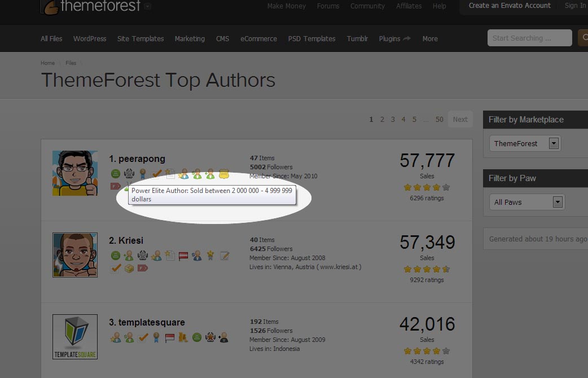
Task: Click peerapong's yellow shield badge
Action: pyautogui.click(x=224, y=174)
